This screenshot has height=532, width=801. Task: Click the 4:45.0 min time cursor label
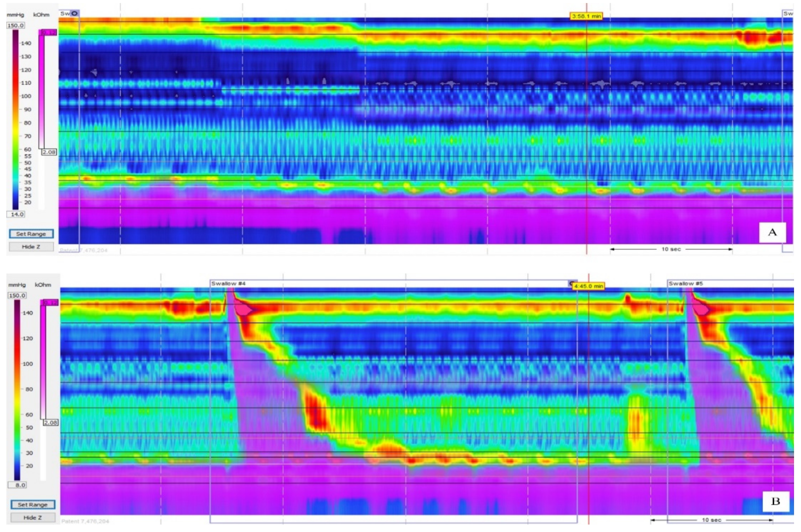click(588, 286)
